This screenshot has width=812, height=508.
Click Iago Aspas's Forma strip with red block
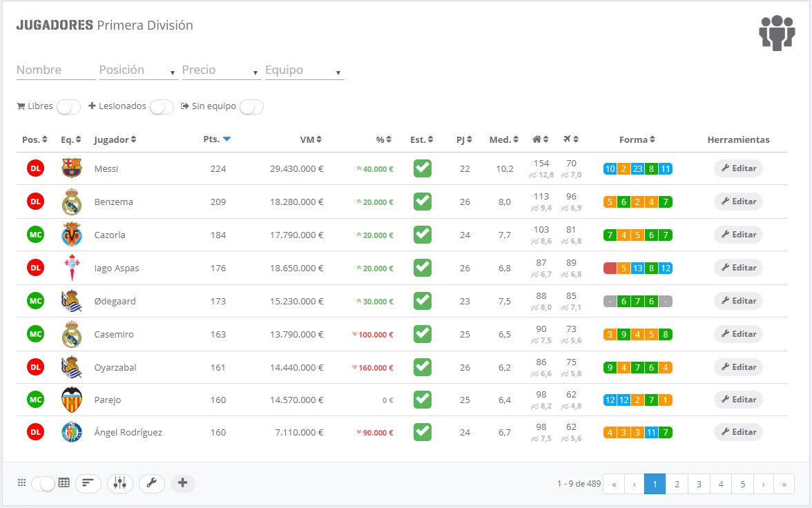638,268
